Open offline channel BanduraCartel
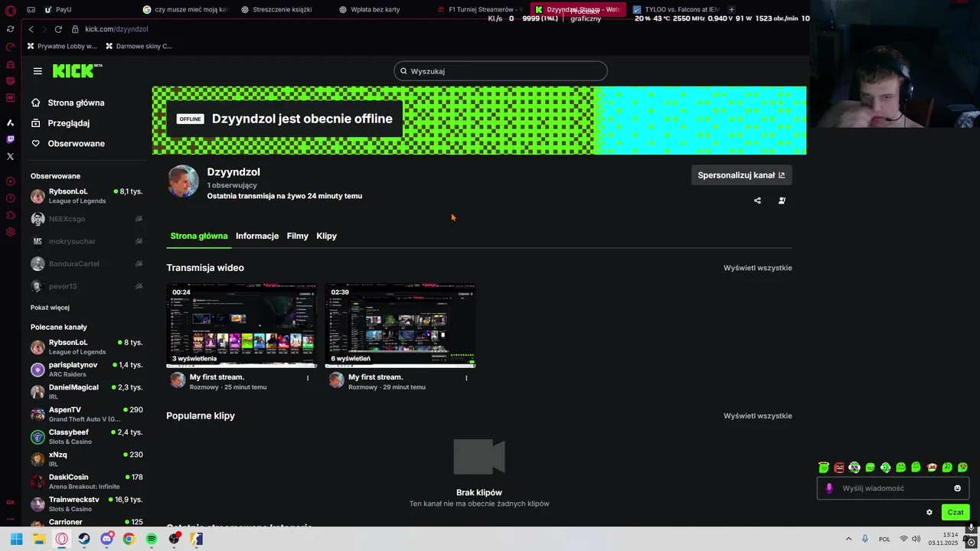Screen dimensions: 980x551 (x=87, y=263)
